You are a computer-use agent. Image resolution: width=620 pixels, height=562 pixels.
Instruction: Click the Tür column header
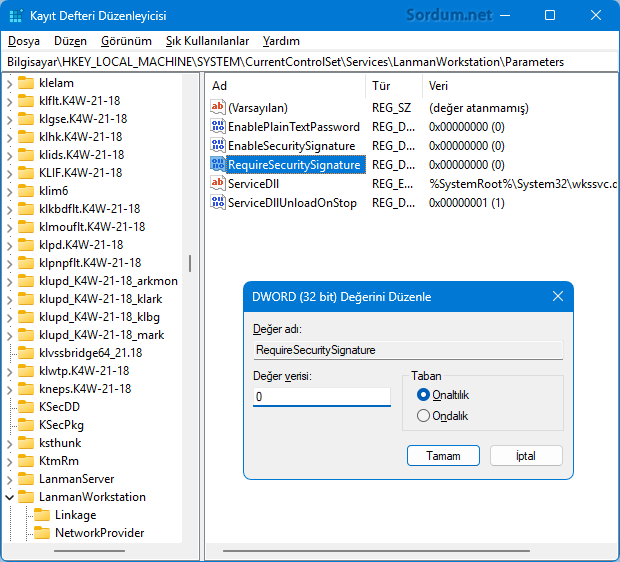click(394, 85)
